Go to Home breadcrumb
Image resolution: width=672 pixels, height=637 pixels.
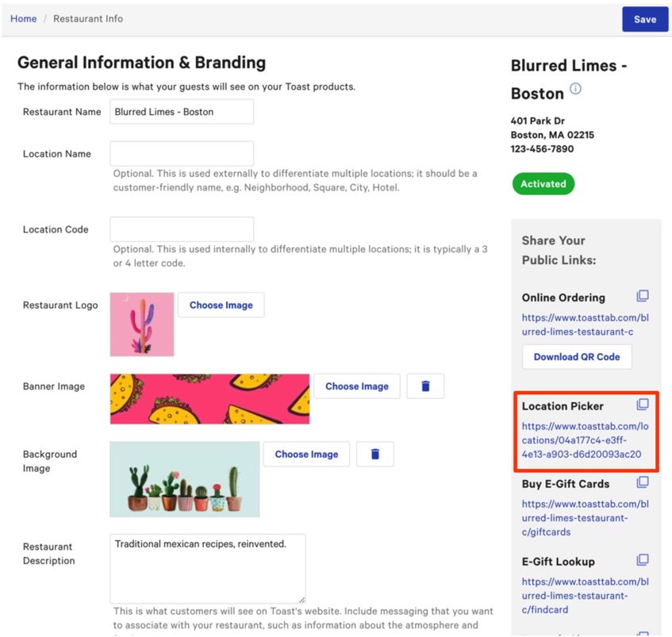coord(23,18)
